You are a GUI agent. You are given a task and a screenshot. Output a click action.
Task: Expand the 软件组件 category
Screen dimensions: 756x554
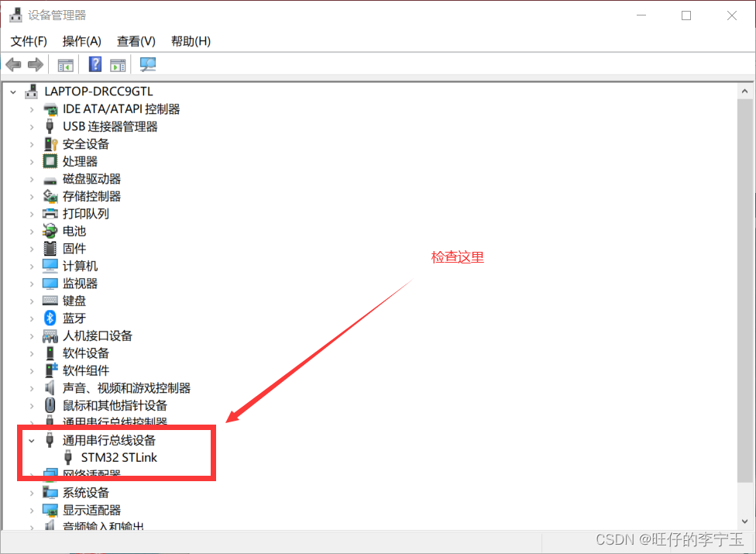[32, 371]
